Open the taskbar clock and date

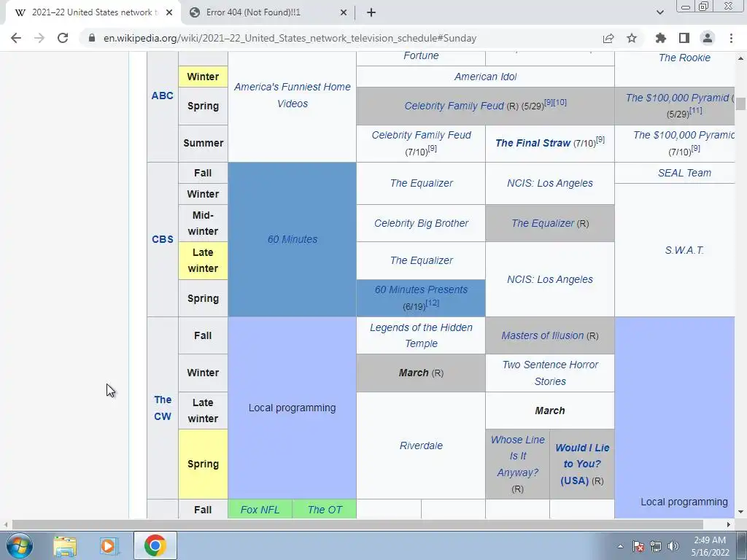pyautogui.click(x=710, y=546)
